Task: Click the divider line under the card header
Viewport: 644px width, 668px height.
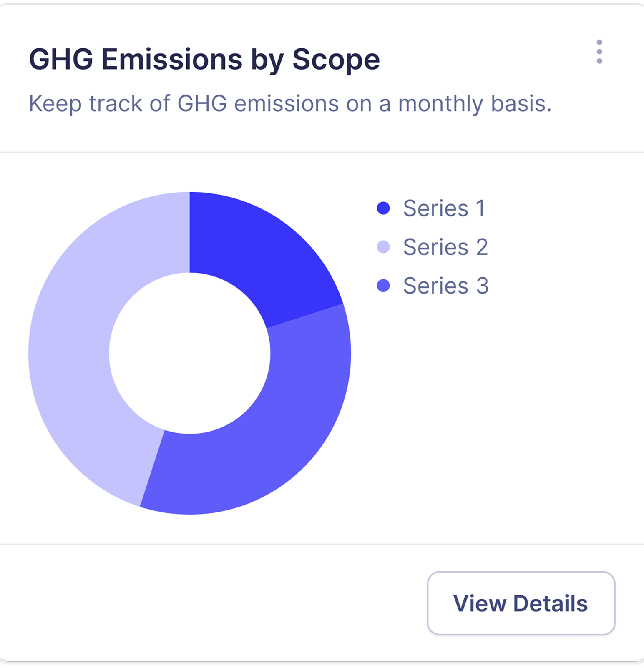Action: click(322, 152)
